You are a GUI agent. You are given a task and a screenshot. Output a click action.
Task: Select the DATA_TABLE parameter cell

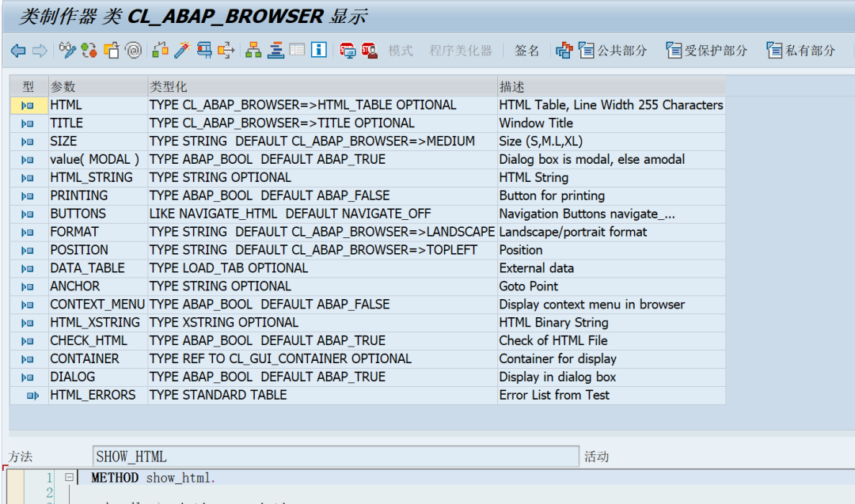click(x=97, y=268)
